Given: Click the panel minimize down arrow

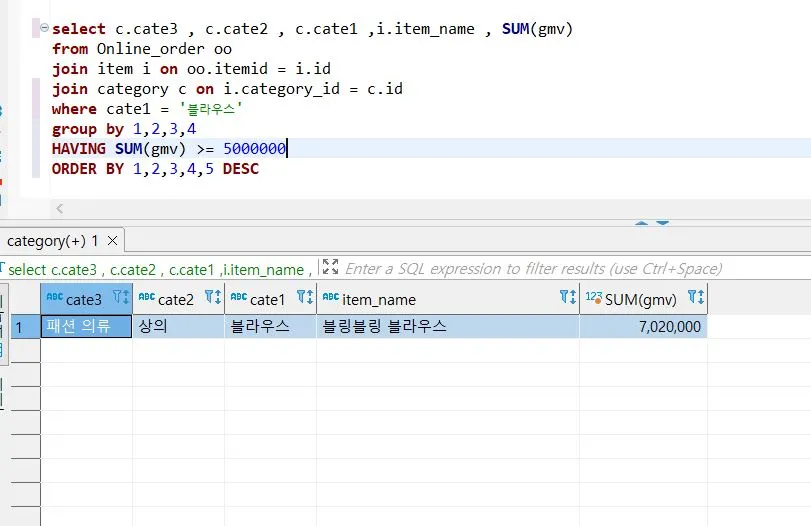Looking at the screenshot, I should tap(663, 223).
